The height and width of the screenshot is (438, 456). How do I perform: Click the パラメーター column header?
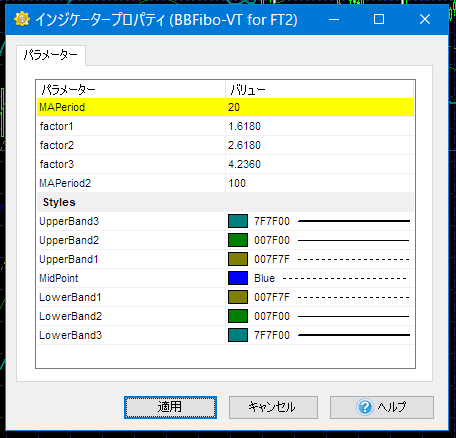tap(131, 89)
